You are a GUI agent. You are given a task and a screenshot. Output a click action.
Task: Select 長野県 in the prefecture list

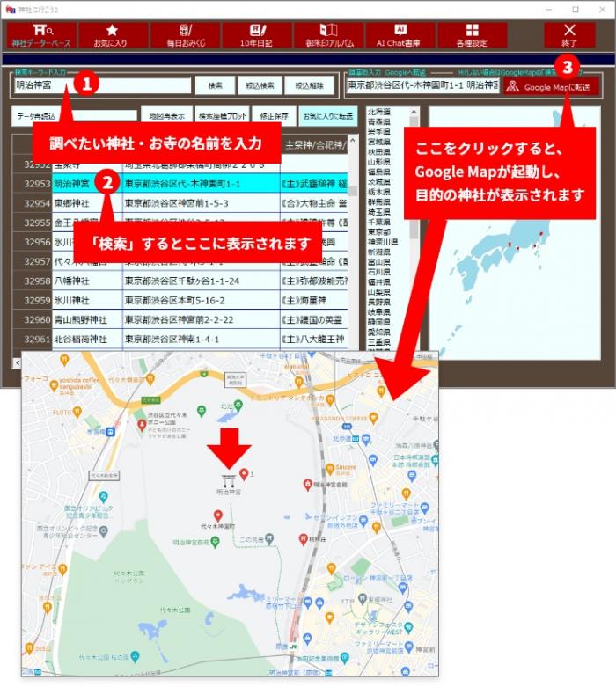pyautogui.click(x=378, y=302)
